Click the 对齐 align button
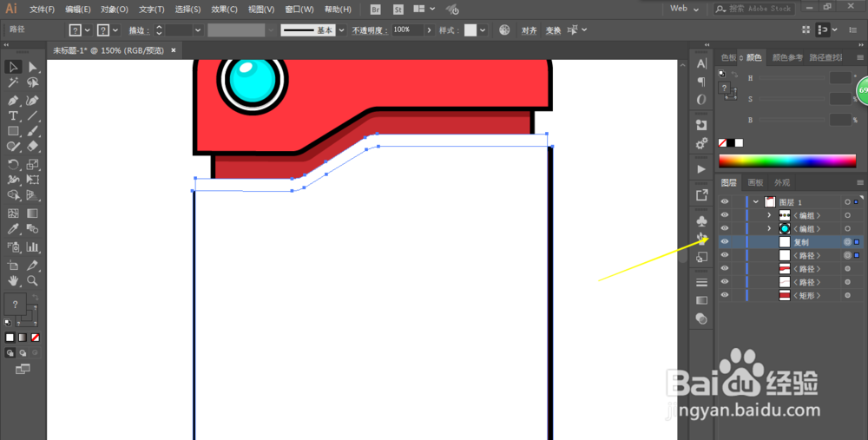Screen dimensions: 868x440 click(529, 30)
